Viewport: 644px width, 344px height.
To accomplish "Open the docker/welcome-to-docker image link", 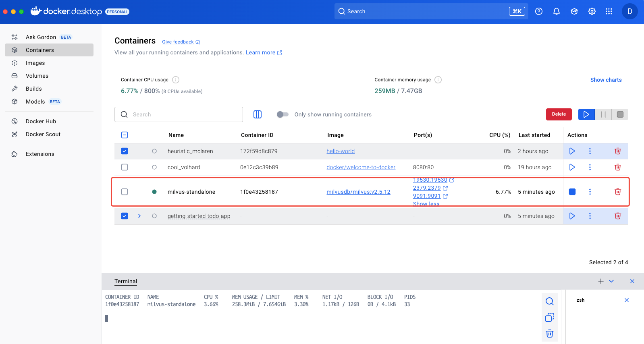I will [x=361, y=167].
